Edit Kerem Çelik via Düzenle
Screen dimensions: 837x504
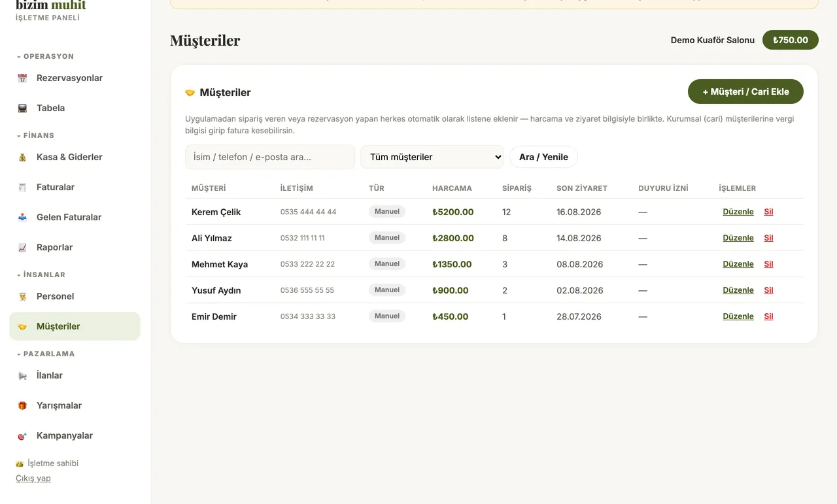(738, 212)
